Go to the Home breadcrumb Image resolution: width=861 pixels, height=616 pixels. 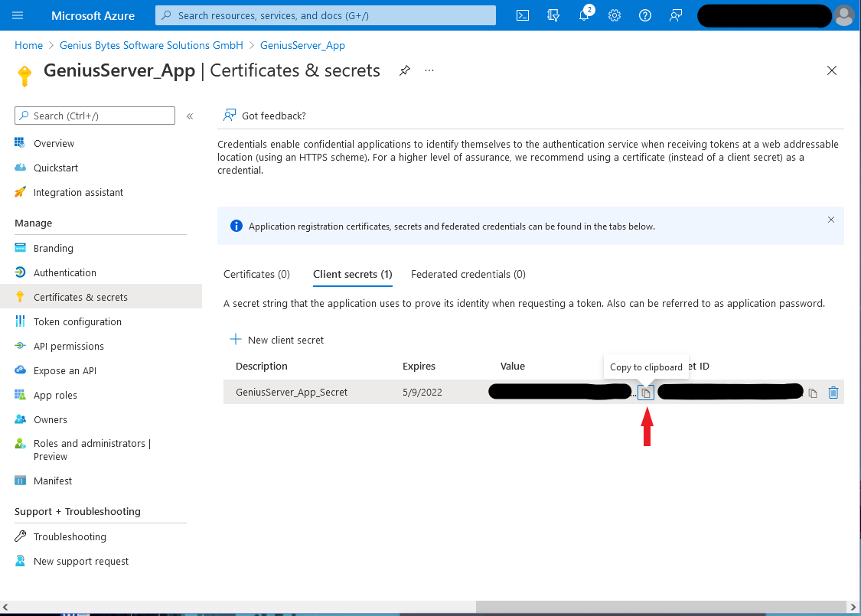[28, 46]
